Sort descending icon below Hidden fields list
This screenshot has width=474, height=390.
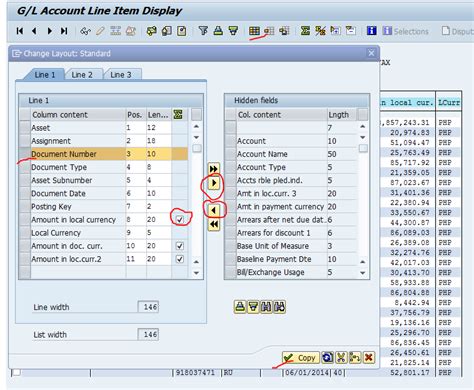point(253,307)
